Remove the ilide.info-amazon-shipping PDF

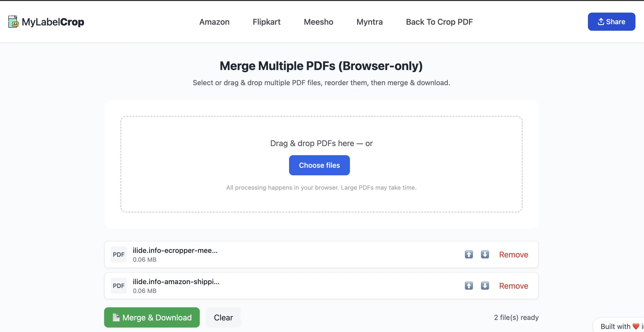point(513,286)
